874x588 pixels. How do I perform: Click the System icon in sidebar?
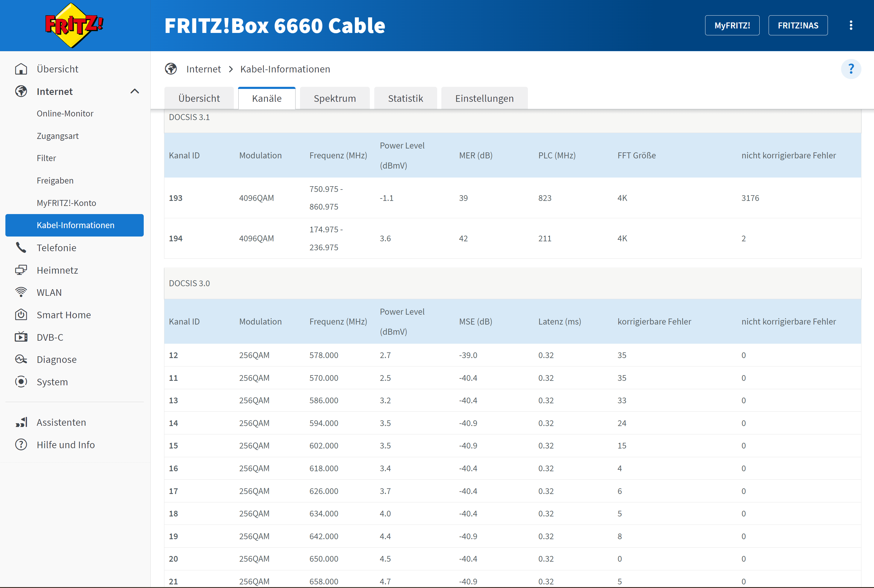coord(21,382)
